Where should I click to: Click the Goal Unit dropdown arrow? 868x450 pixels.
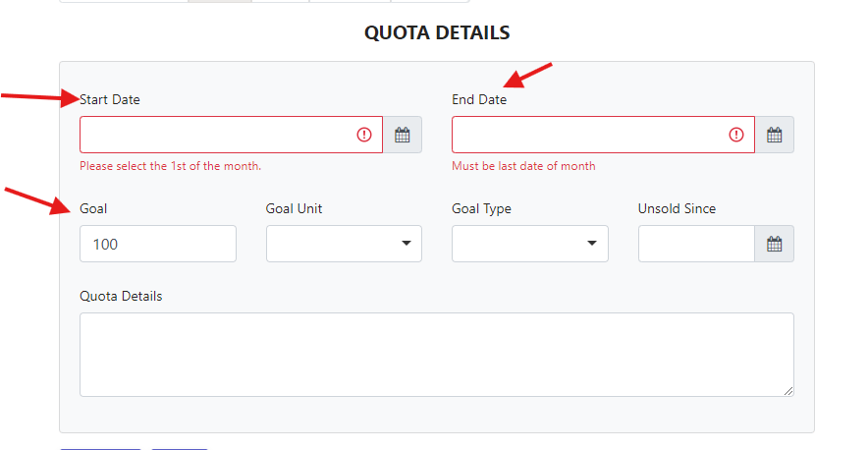point(407,245)
